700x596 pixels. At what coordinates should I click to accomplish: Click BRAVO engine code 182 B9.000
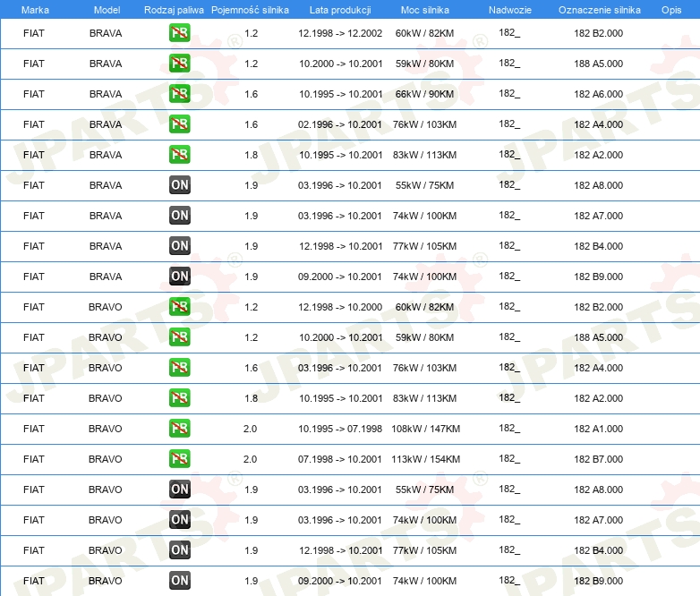598,581
